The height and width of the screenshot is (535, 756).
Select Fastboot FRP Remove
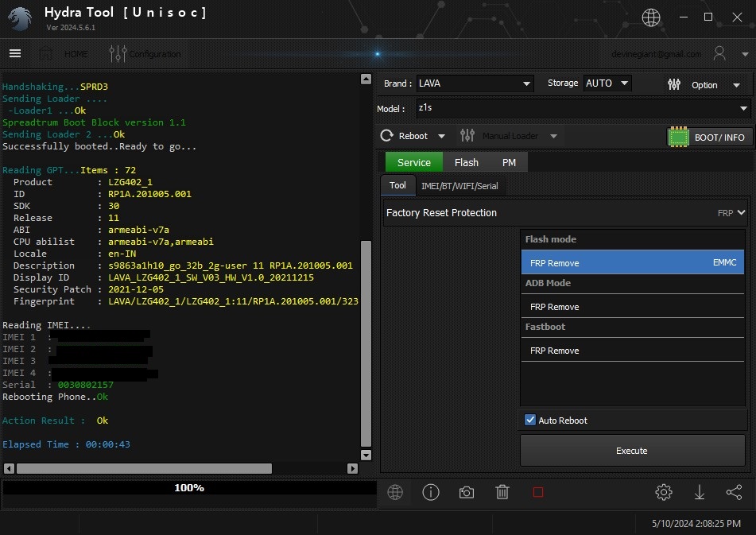click(633, 351)
